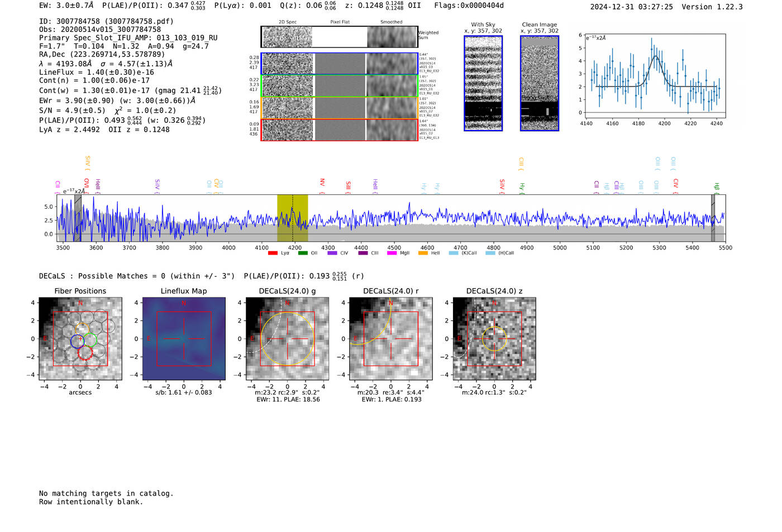Click the Obs: 20200514v015_3007784758 text
The height and width of the screenshot is (532, 782).
100,30
